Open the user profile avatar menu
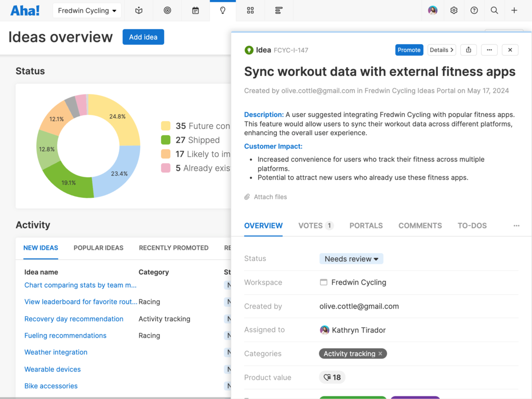The width and height of the screenshot is (532, 399). point(433,10)
